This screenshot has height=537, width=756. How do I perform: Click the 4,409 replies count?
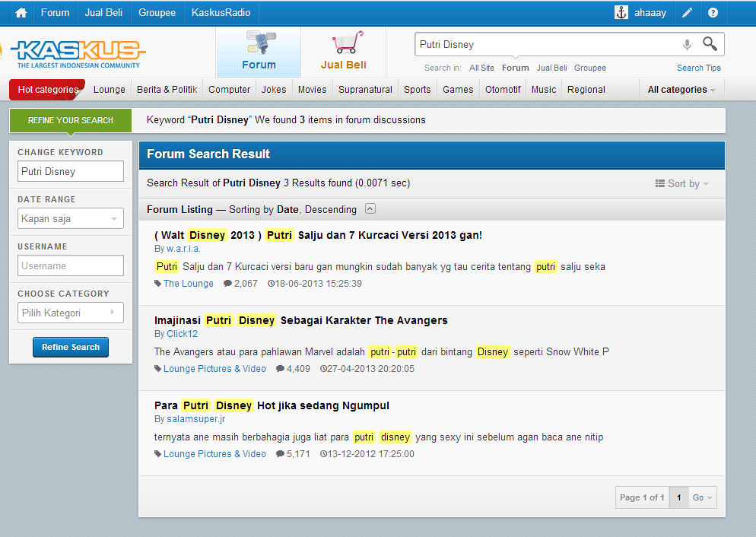[x=293, y=369]
